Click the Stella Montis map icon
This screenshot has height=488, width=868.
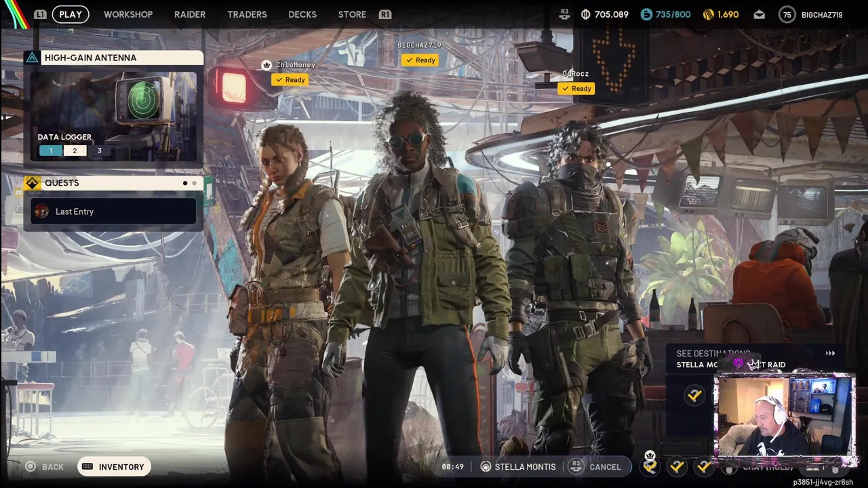[486, 466]
